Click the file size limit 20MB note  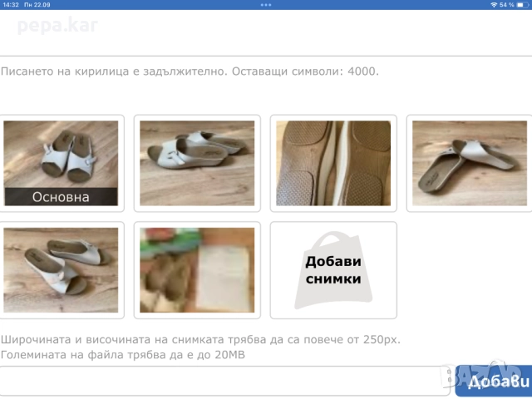(x=123, y=355)
